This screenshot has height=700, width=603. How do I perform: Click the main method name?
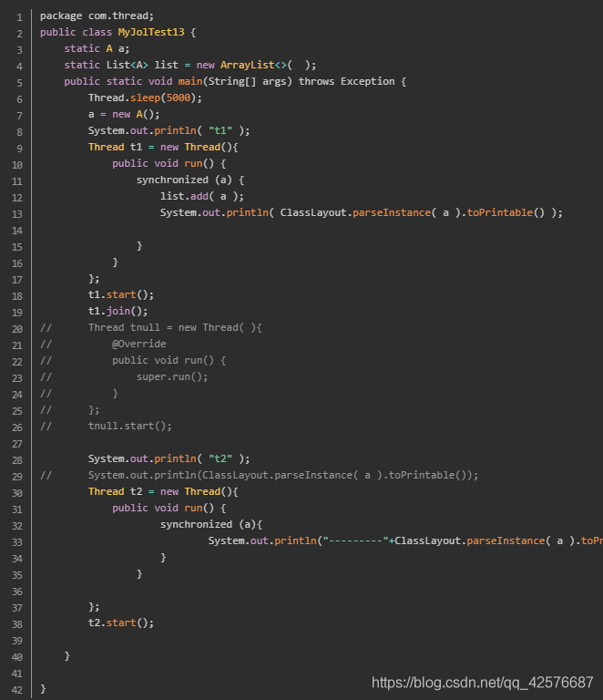coord(190,82)
